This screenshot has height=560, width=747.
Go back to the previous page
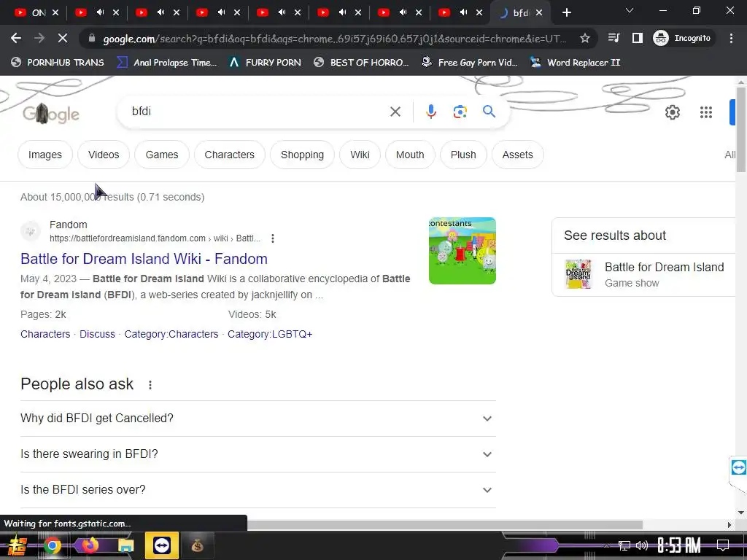point(16,38)
